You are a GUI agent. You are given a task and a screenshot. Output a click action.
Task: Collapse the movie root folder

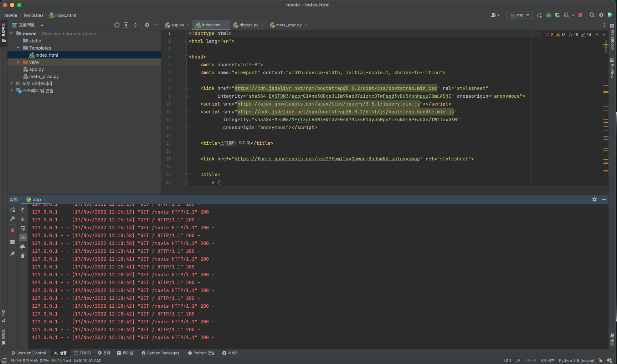pyautogui.click(x=12, y=34)
